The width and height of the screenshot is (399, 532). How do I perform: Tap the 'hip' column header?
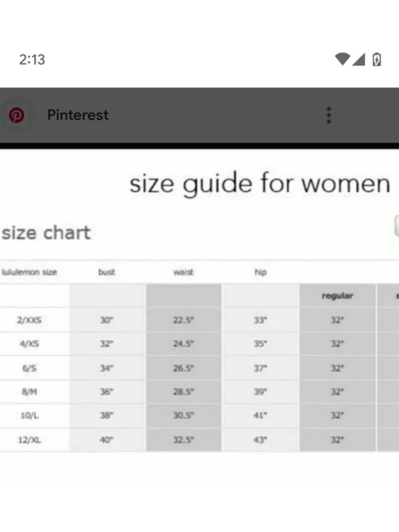(261, 272)
